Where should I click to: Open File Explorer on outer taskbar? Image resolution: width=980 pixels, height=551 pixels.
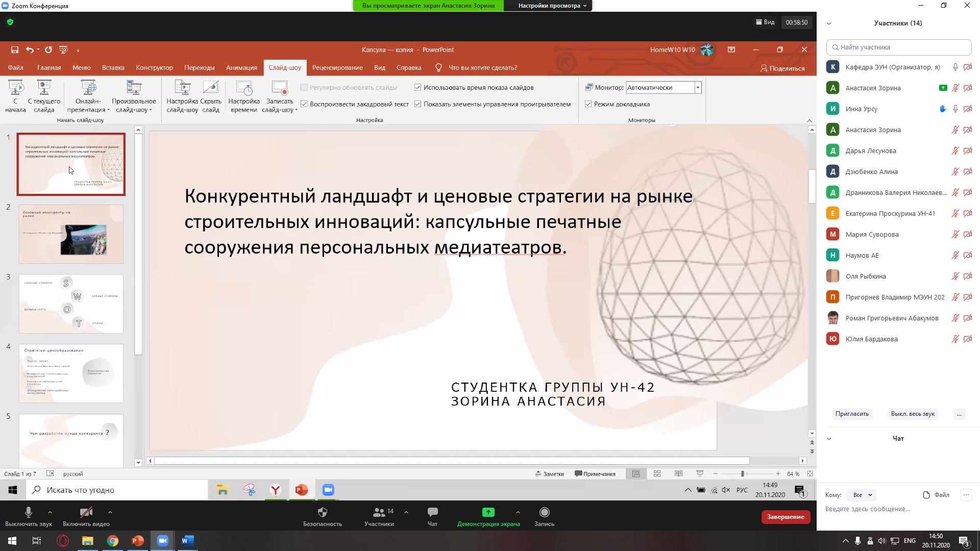pos(88,541)
